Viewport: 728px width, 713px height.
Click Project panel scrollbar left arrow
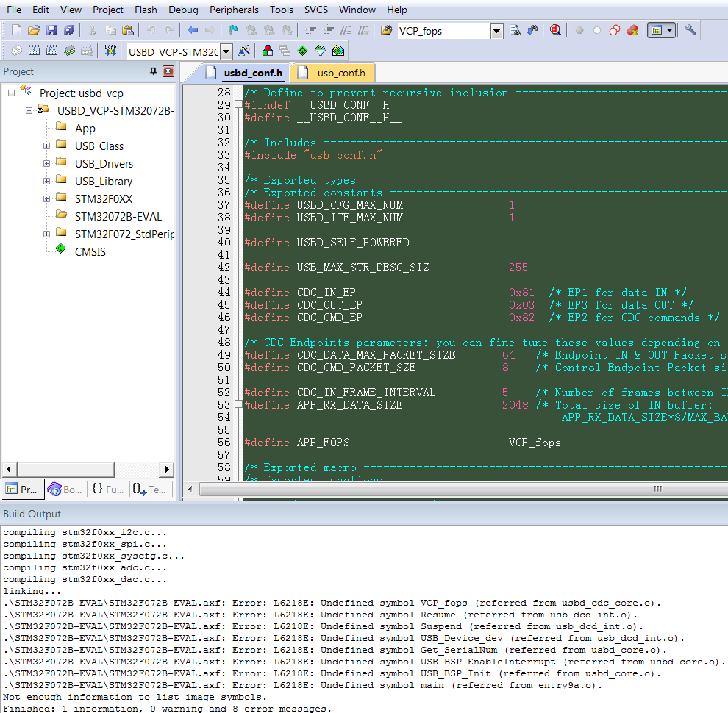[9, 469]
